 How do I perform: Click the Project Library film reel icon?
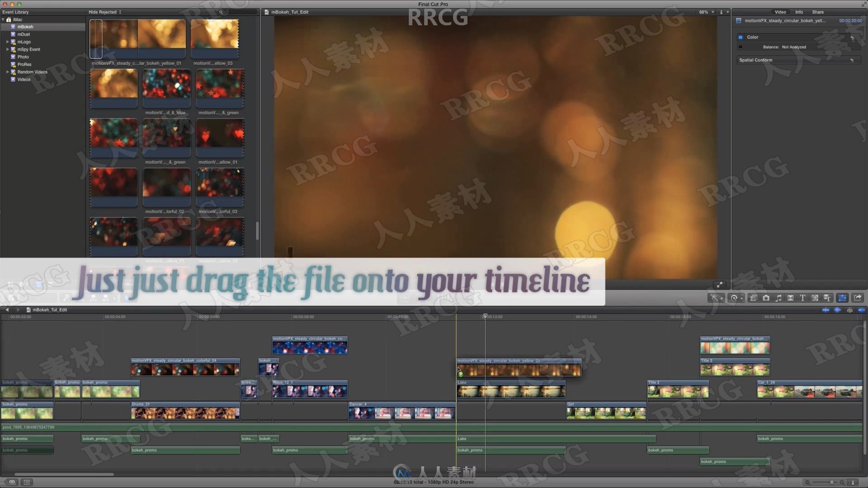pyautogui.click(x=12, y=482)
